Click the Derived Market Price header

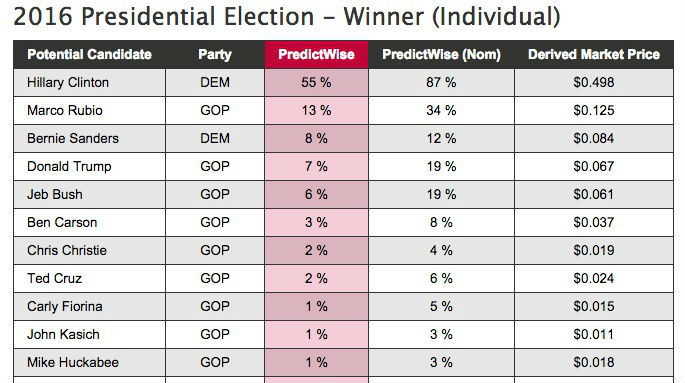click(594, 55)
